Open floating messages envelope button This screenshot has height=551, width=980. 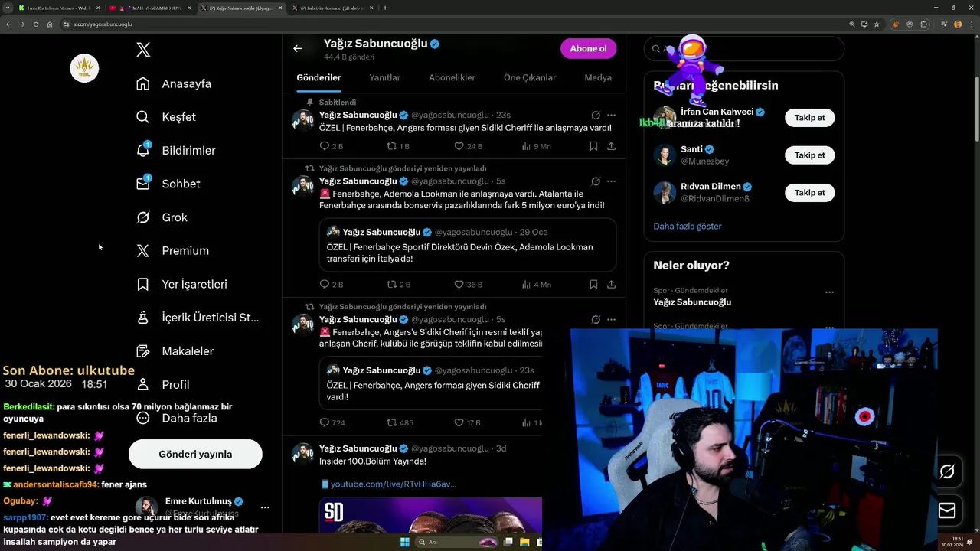(947, 510)
